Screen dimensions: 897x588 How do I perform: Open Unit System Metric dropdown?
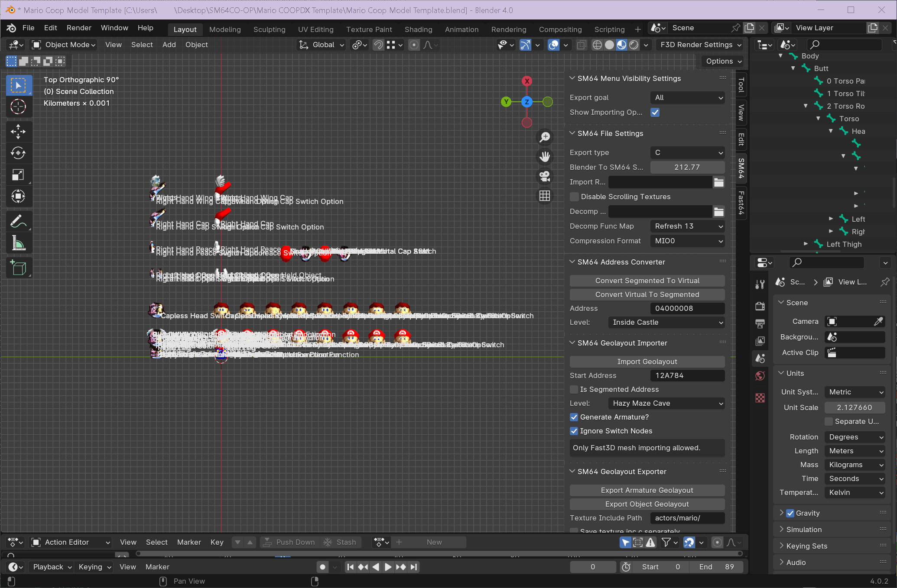855,392
